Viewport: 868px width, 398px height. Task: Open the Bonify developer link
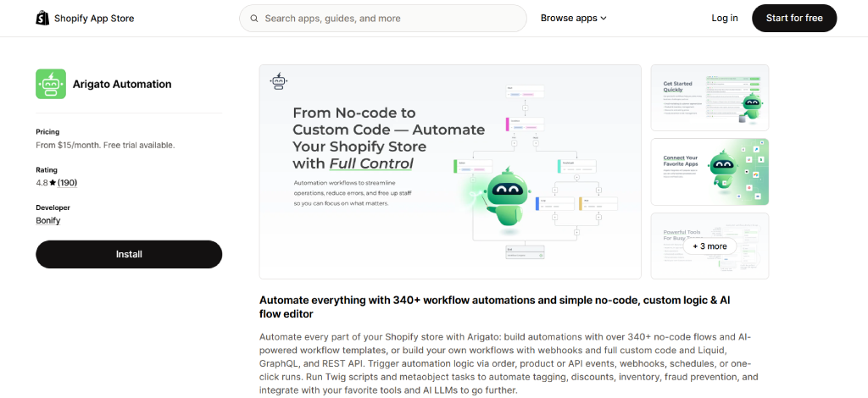pyautogui.click(x=48, y=220)
